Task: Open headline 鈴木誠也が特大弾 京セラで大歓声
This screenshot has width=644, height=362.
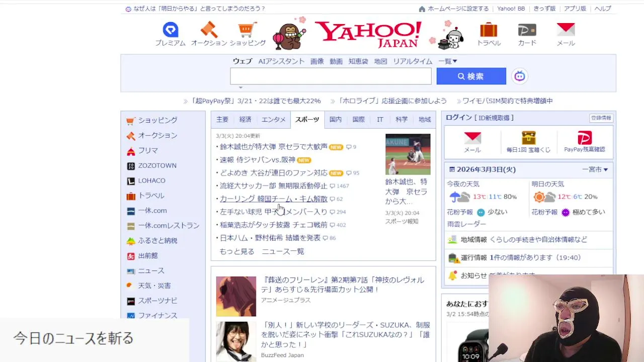Action: click(x=274, y=147)
